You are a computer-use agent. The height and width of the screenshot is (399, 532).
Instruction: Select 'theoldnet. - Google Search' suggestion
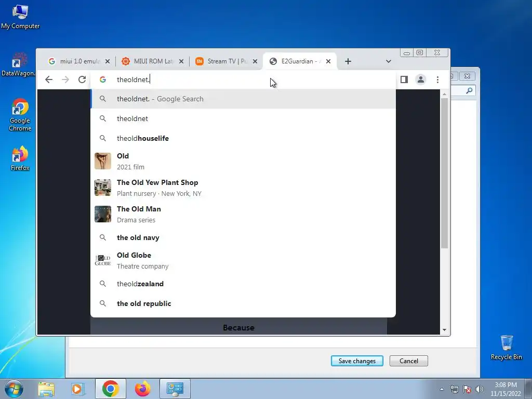[243, 99]
